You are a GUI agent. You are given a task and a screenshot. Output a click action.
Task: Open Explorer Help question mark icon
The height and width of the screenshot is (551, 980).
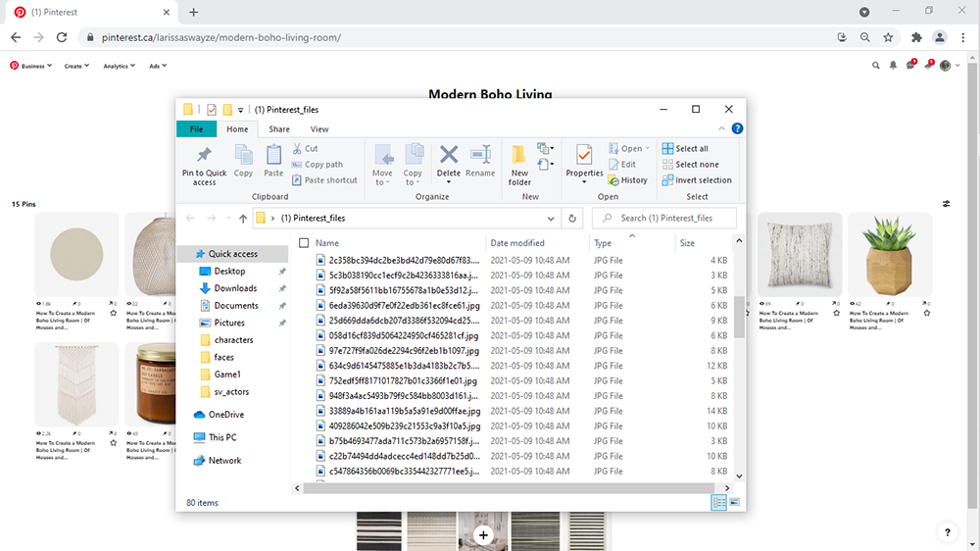[x=738, y=128]
